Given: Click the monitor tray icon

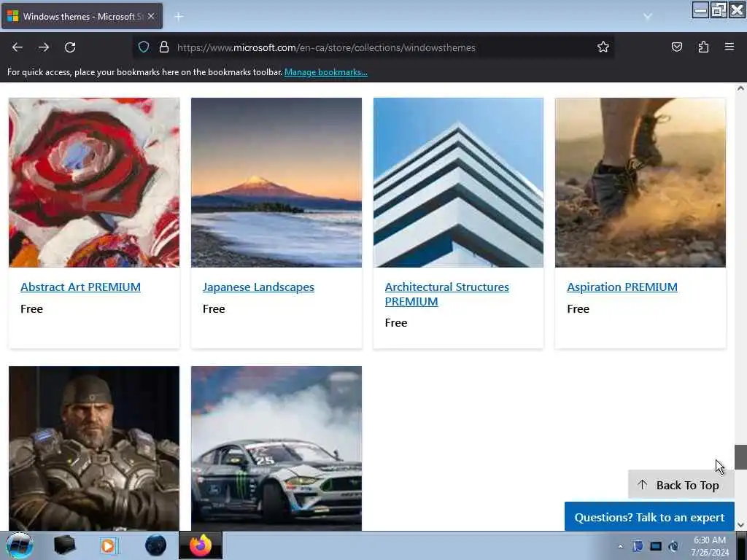Looking at the screenshot, I should (x=656, y=546).
